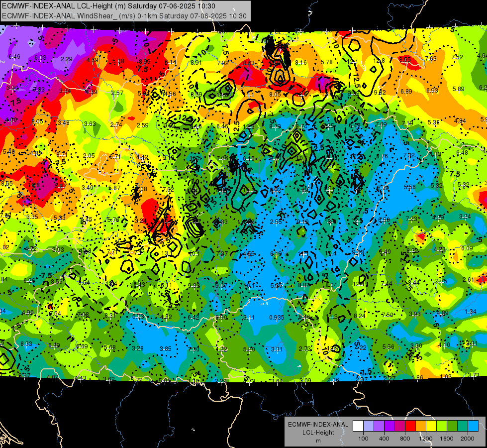Click the map value 1.03

(446, 376)
